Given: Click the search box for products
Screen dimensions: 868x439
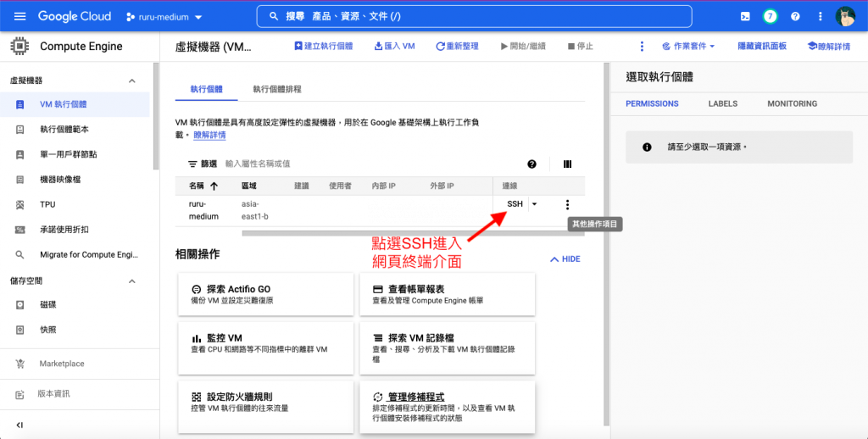Looking at the screenshot, I should click(474, 17).
